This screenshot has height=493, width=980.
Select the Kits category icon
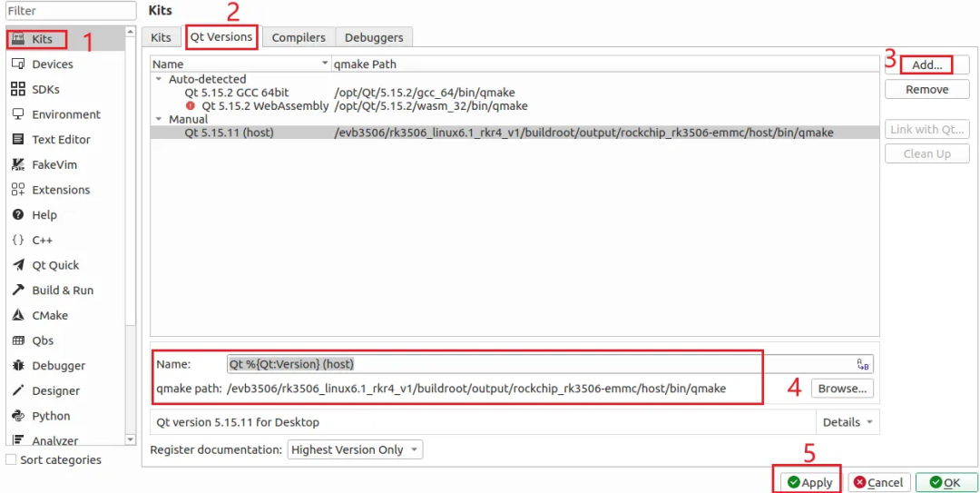(18, 39)
